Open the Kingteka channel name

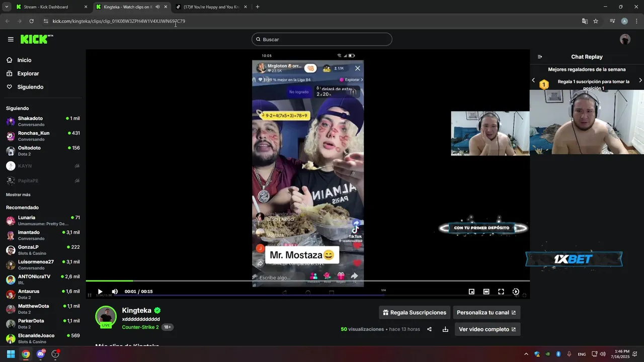pyautogui.click(x=137, y=311)
